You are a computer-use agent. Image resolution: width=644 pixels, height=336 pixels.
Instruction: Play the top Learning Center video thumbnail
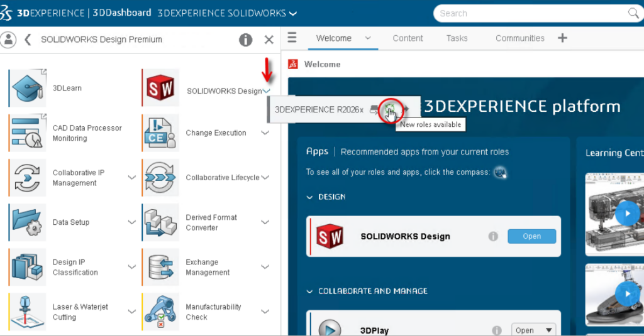(627, 214)
